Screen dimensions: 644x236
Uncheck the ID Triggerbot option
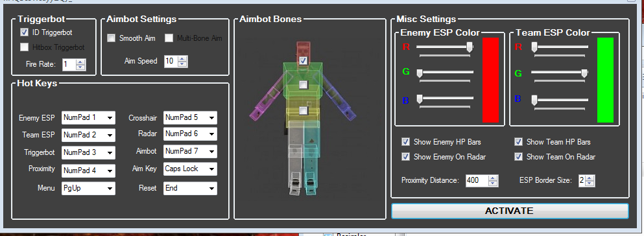click(24, 32)
